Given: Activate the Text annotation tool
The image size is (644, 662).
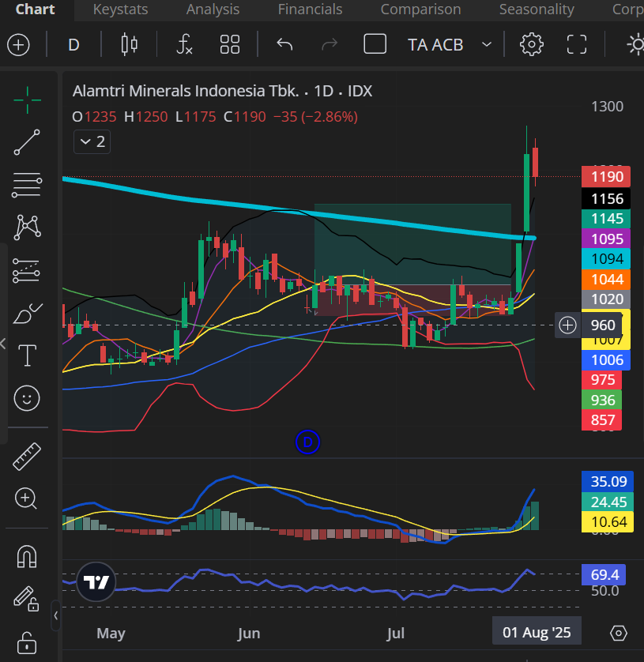Looking at the screenshot, I should 27,355.
